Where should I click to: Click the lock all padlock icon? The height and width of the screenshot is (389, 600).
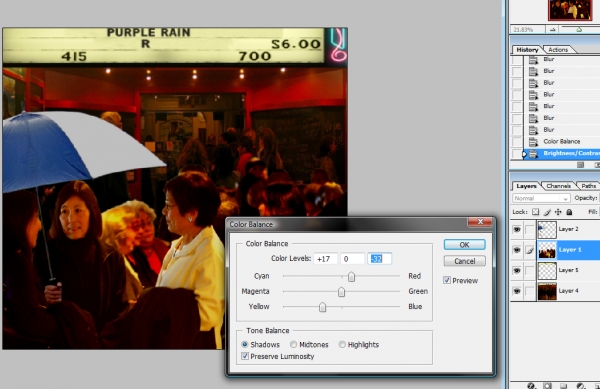tap(569, 212)
